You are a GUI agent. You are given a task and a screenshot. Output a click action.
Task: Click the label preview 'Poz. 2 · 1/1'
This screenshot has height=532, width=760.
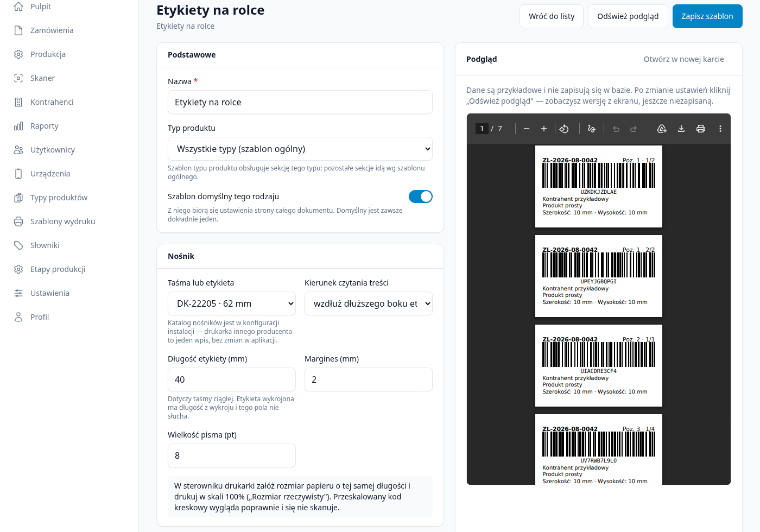599,365
